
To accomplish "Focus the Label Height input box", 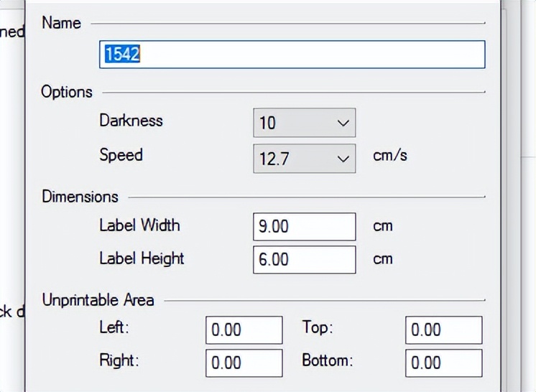I will (x=304, y=259).
